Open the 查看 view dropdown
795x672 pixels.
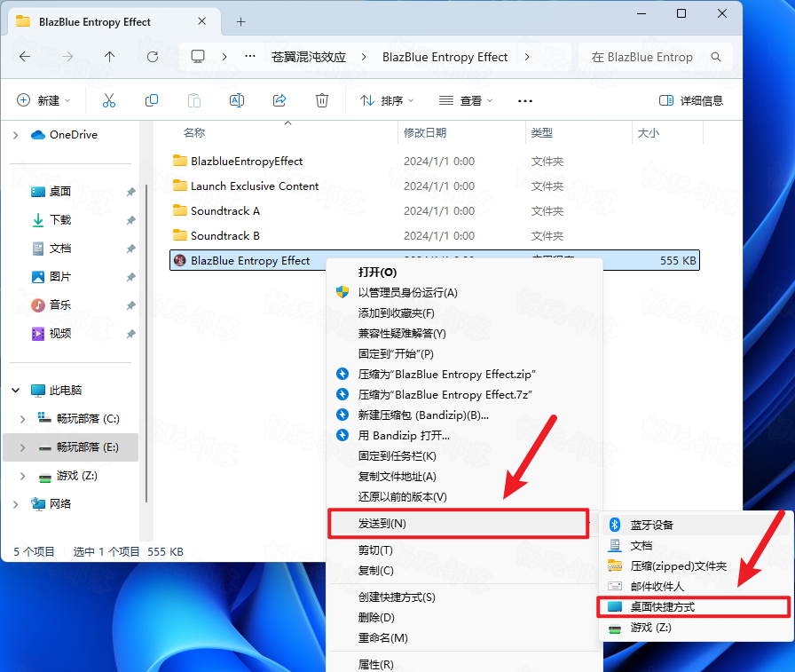[x=466, y=100]
